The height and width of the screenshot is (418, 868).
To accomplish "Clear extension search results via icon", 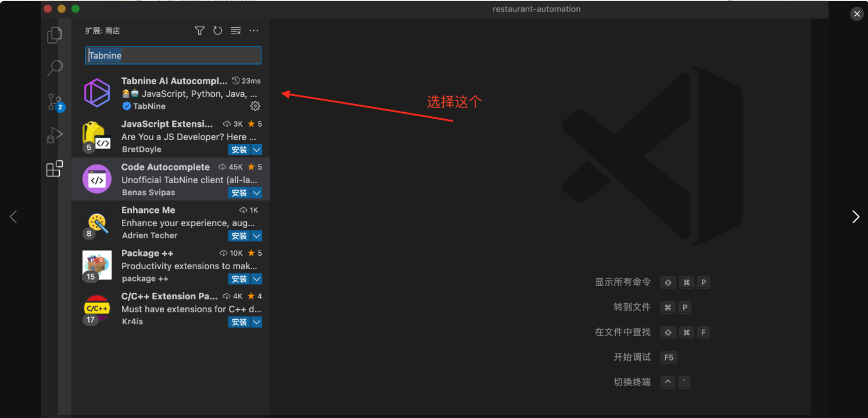I will point(235,30).
